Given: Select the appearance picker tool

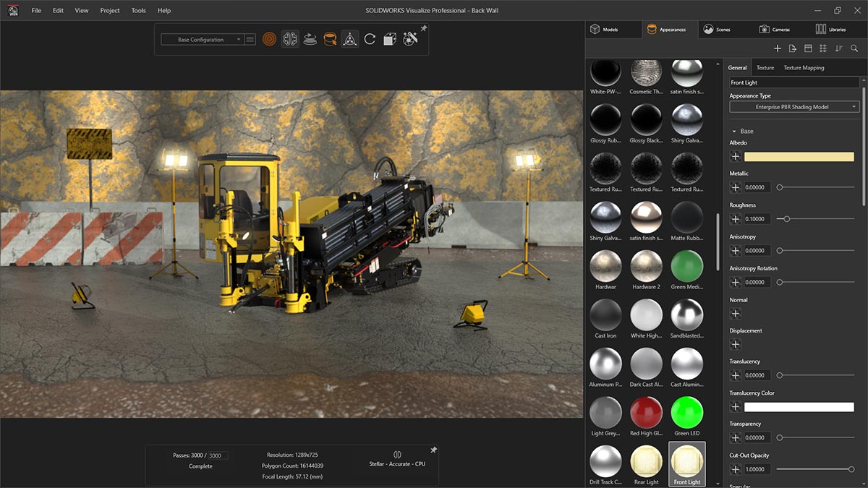Looking at the screenshot, I should point(330,39).
